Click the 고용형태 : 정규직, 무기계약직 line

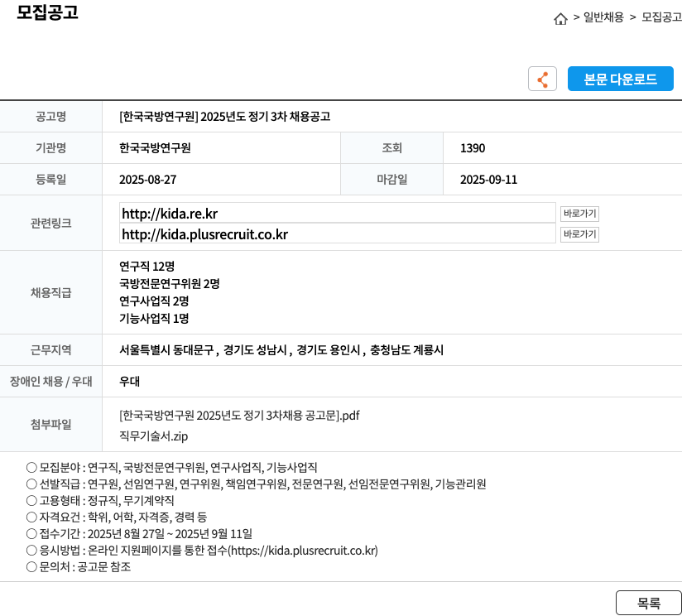(100, 500)
